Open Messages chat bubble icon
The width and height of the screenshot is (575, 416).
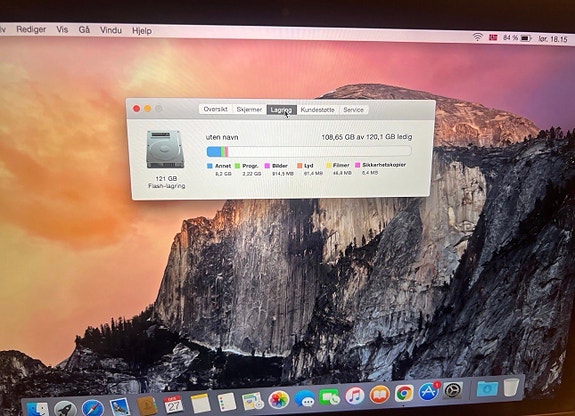coord(304,399)
